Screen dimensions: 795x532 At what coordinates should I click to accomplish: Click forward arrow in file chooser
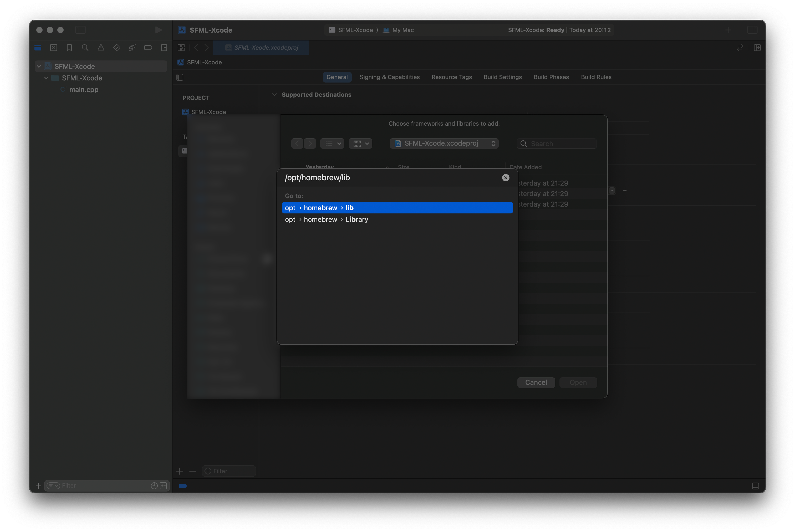click(x=310, y=144)
